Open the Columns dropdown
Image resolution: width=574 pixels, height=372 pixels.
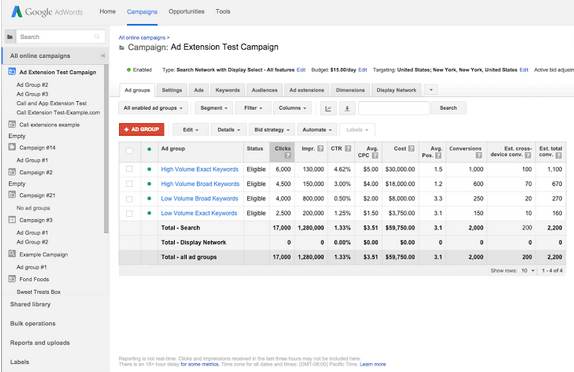[292, 108]
